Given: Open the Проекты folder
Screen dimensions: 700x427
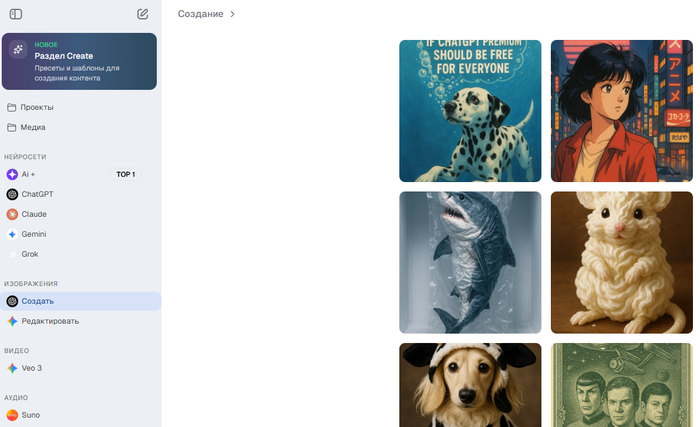Looking at the screenshot, I should tap(36, 107).
